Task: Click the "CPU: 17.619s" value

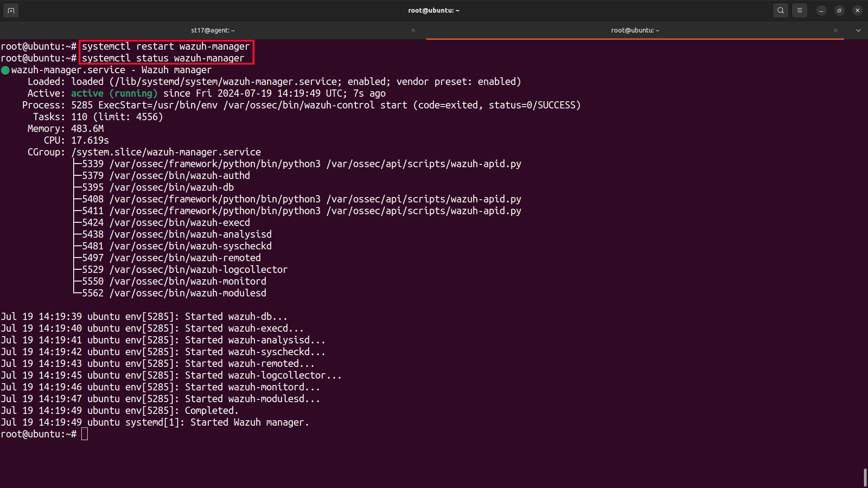Action: (x=90, y=141)
